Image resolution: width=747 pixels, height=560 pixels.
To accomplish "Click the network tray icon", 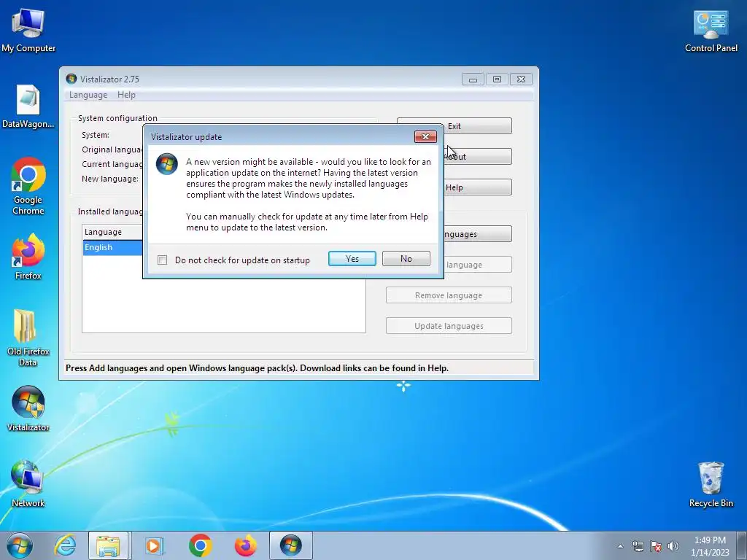I will pos(638,546).
